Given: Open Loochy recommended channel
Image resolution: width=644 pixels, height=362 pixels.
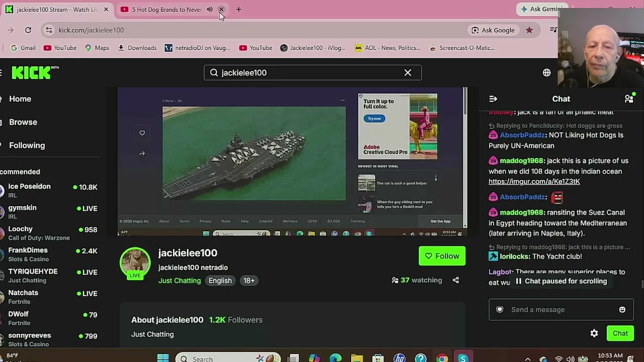Looking at the screenshot, I should pyautogui.click(x=49, y=233).
